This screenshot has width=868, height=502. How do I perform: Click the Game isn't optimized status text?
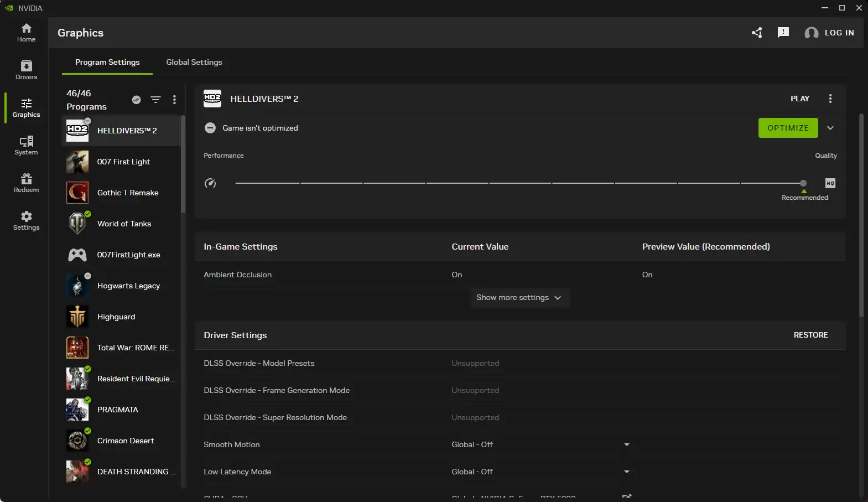[x=260, y=128]
